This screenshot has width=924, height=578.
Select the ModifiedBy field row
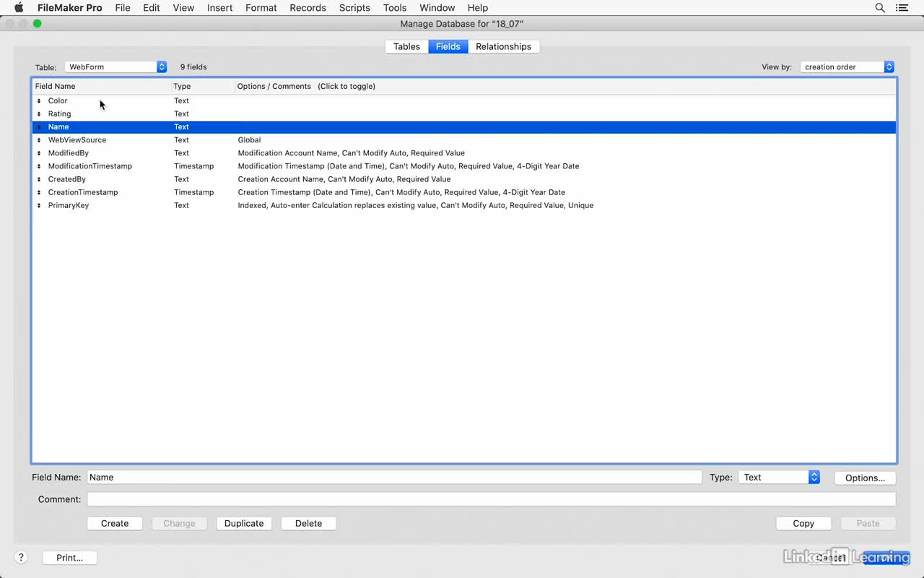click(x=464, y=153)
